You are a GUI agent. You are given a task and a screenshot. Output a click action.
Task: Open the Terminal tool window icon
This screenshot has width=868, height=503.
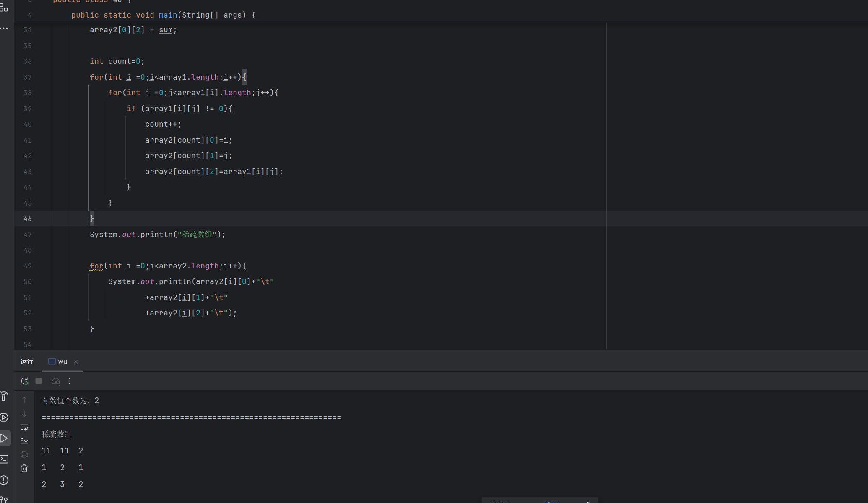tap(4, 459)
